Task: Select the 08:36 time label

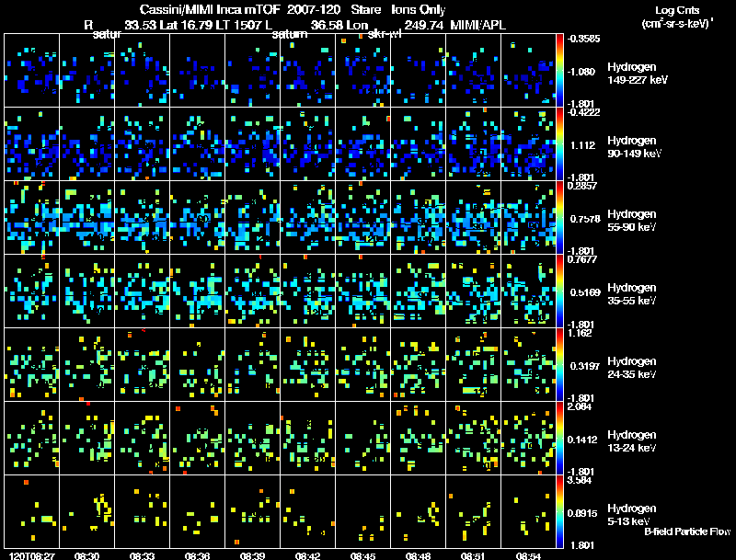Action: pos(197,555)
